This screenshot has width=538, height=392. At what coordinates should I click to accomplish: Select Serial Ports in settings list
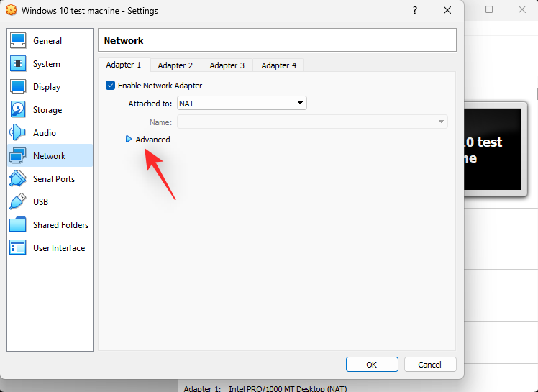pos(50,178)
